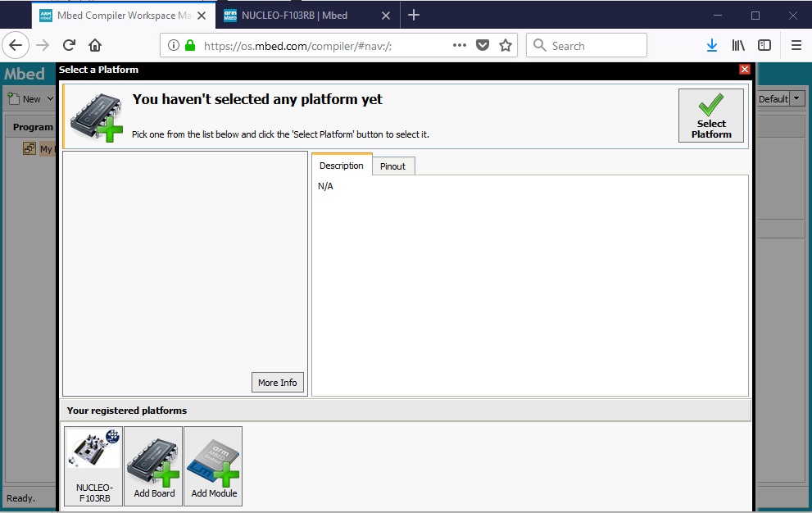
Task: Click the More Info button
Action: point(278,383)
